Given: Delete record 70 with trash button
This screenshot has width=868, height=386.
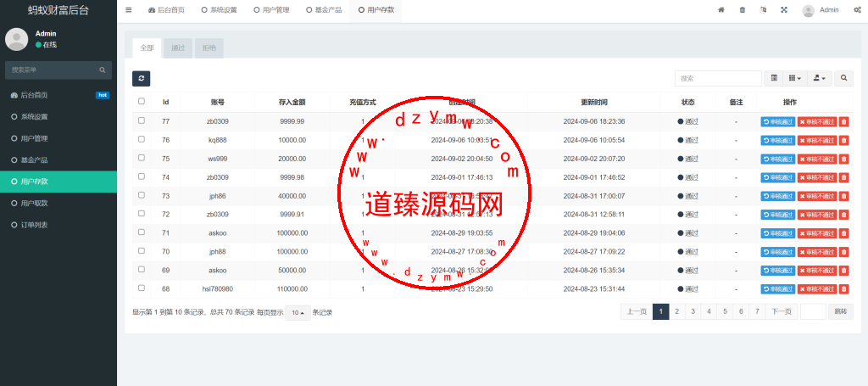Looking at the screenshot, I should [843, 252].
